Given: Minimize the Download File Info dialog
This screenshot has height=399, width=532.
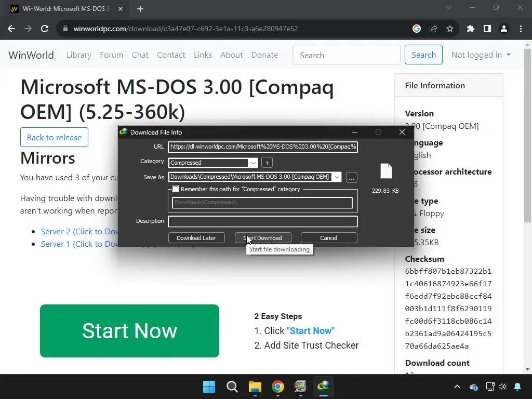Looking at the screenshot, I should pyautogui.click(x=355, y=132).
